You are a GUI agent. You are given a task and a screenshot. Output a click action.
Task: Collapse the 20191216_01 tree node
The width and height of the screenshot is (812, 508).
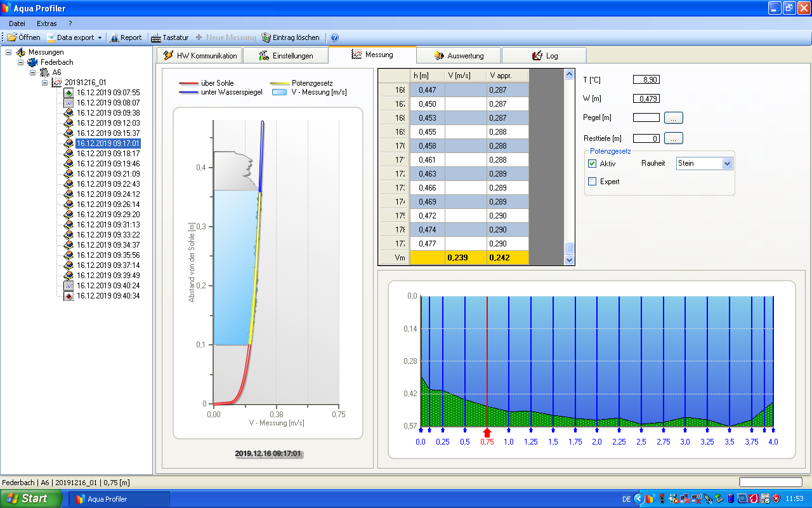[45, 83]
